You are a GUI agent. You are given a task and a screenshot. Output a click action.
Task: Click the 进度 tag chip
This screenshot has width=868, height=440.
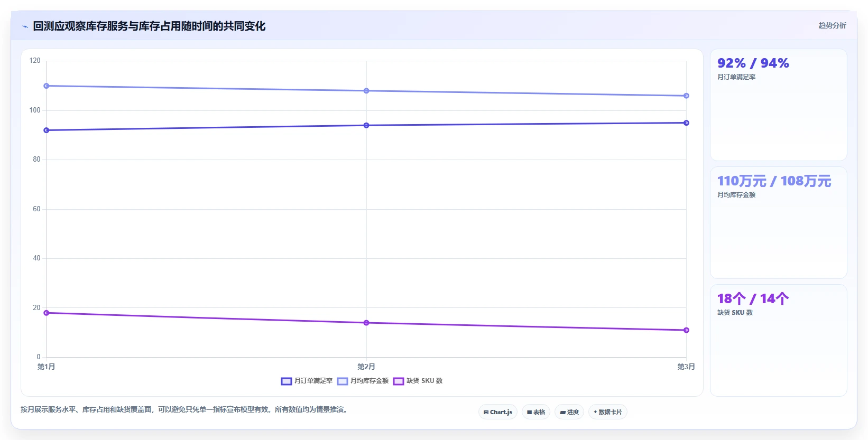point(569,412)
